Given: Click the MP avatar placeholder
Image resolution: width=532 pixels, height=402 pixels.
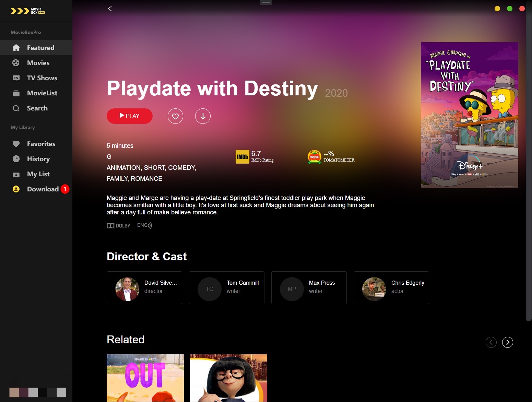Looking at the screenshot, I should click(292, 289).
